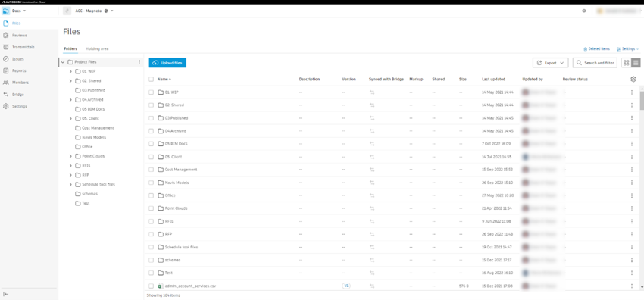
Task: Click the Version column header
Action: (349, 80)
